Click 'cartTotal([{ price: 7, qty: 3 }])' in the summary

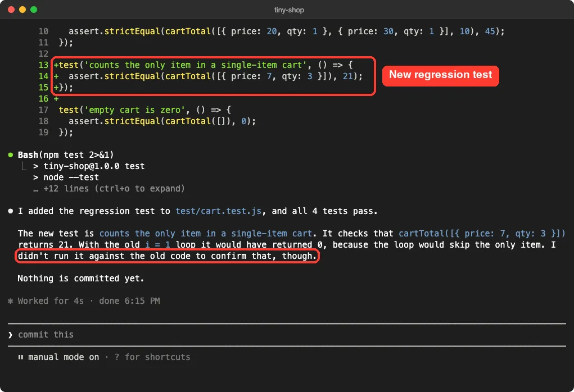click(x=482, y=234)
